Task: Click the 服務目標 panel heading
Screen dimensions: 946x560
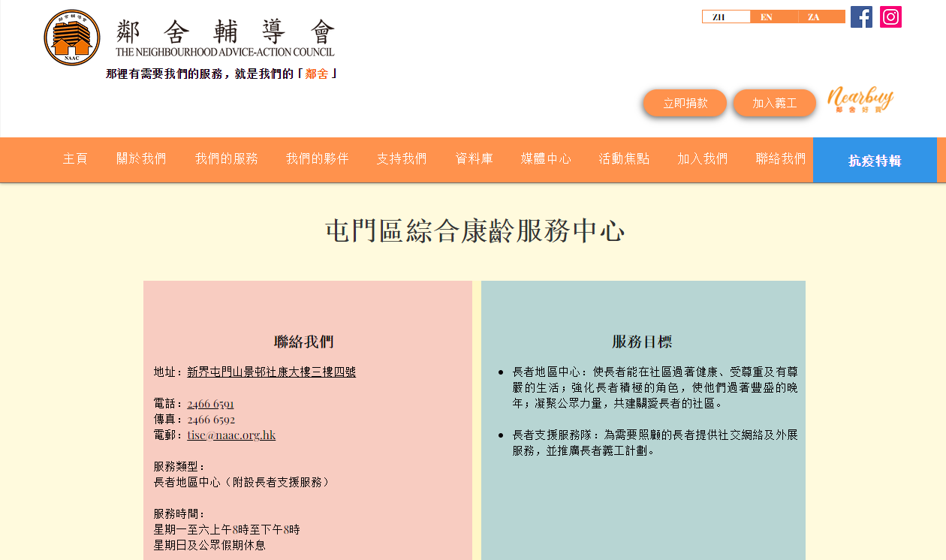Action: click(642, 342)
